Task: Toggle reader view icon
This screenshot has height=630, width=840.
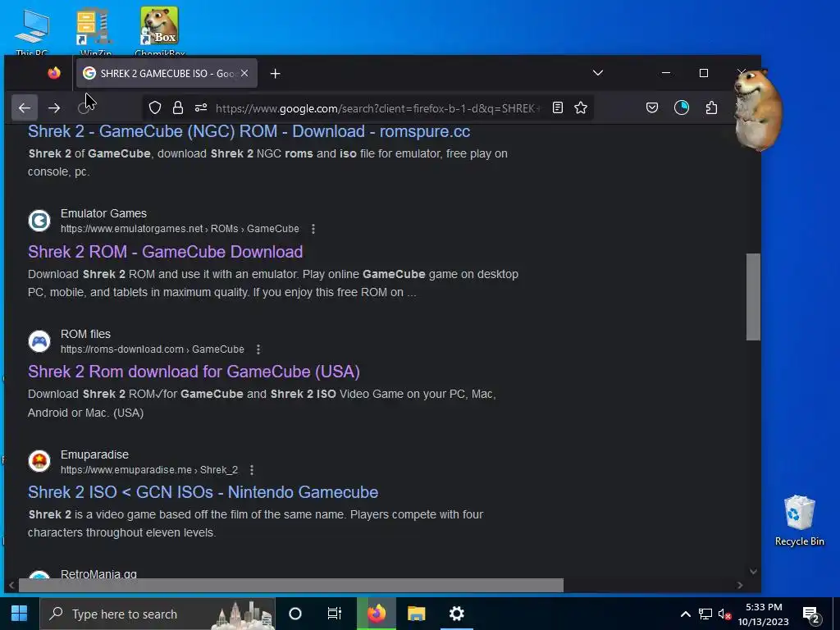Action: 558,108
